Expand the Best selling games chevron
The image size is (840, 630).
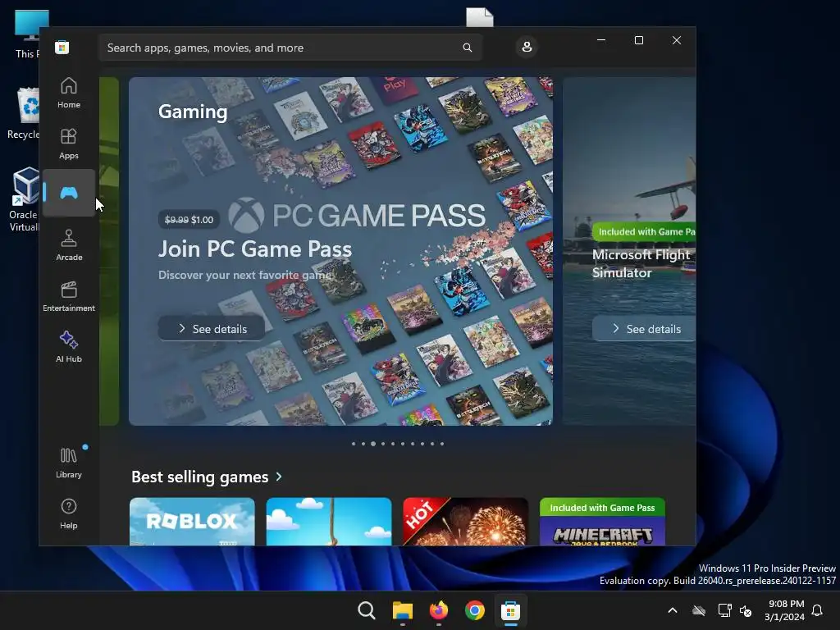[279, 477]
